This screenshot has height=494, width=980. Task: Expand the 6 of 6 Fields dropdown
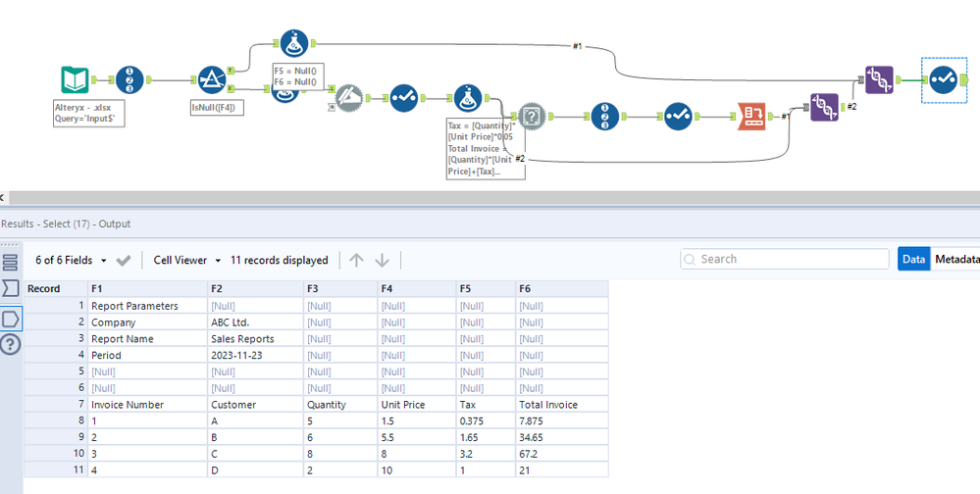(71, 261)
